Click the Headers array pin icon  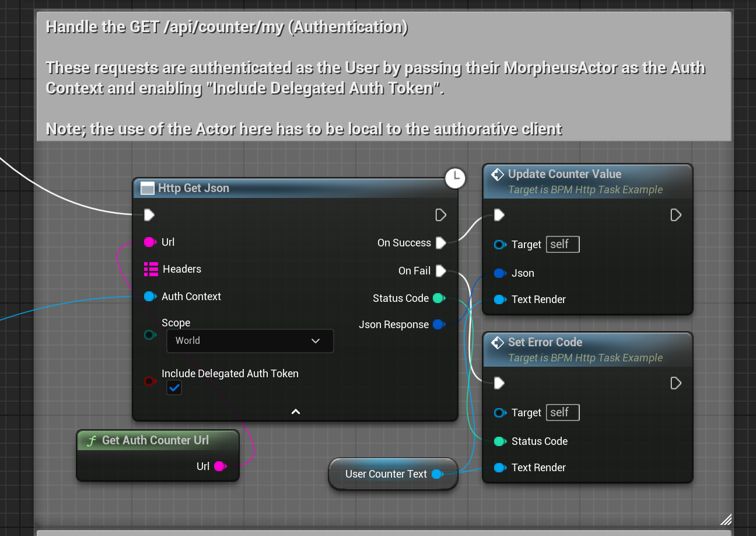click(x=151, y=269)
